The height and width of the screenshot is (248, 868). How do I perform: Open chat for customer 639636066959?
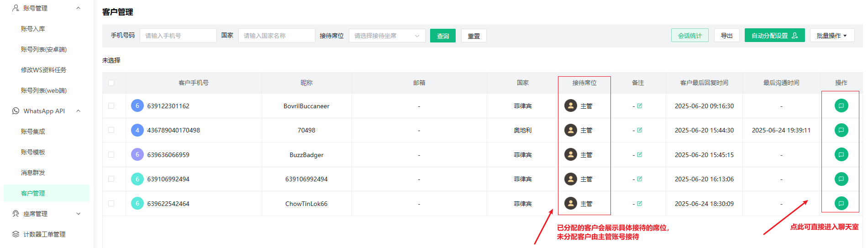(x=841, y=154)
